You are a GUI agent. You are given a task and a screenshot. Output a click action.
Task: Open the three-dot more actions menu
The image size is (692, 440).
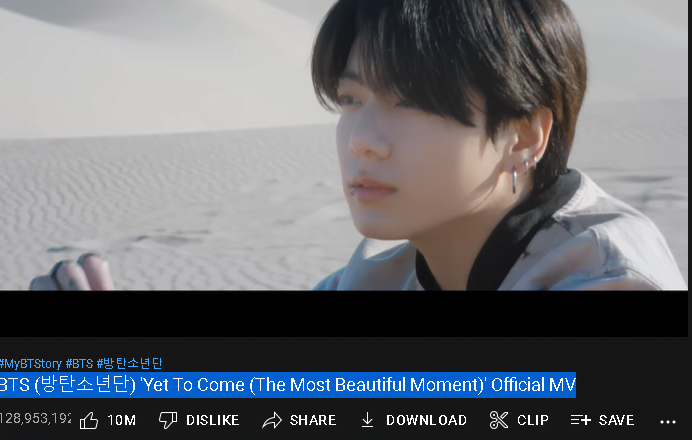point(668,422)
